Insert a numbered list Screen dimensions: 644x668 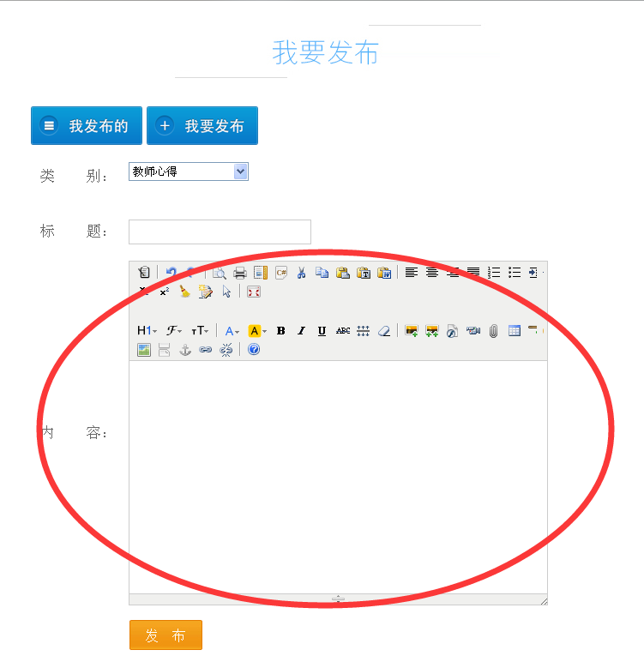pyautogui.click(x=494, y=273)
